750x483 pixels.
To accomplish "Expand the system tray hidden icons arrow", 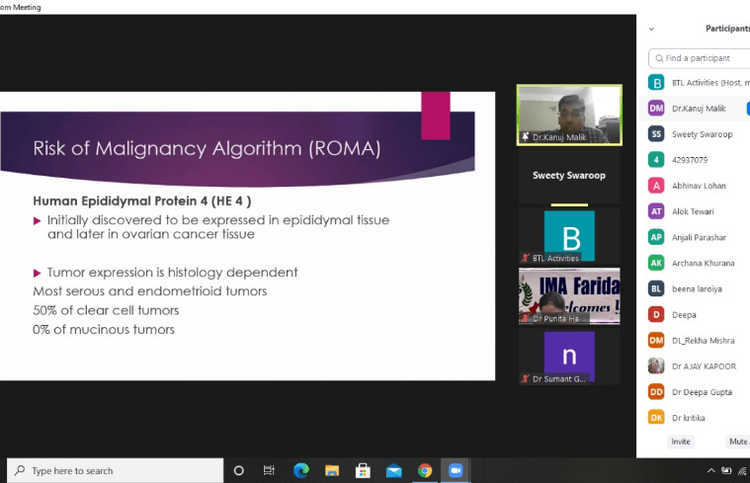I will (x=711, y=470).
